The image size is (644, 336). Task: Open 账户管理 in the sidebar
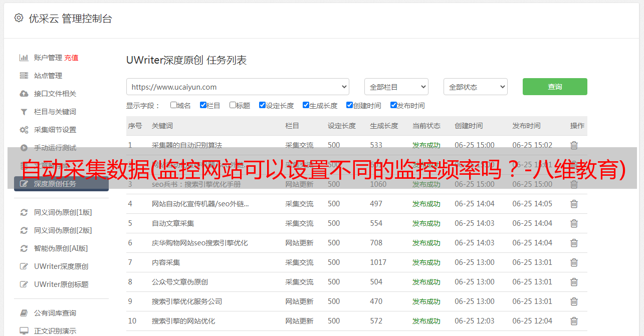tap(48, 58)
